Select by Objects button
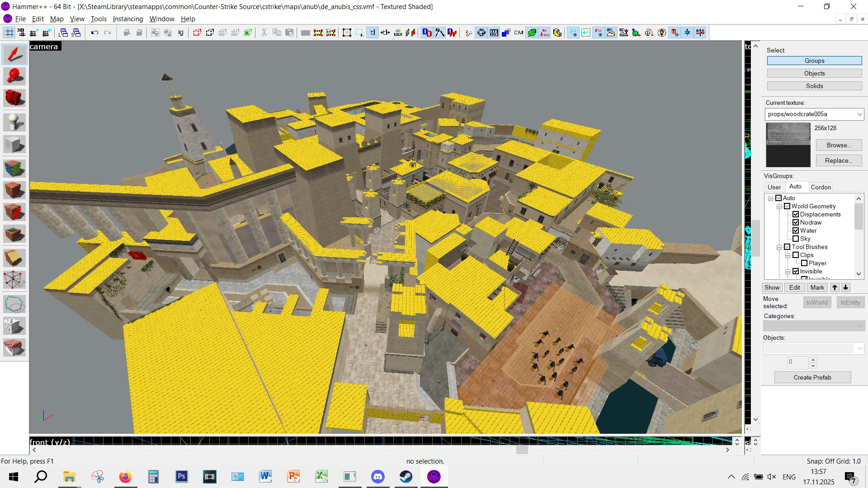The height and width of the screenshot is (488, 868). pos(814,73)
